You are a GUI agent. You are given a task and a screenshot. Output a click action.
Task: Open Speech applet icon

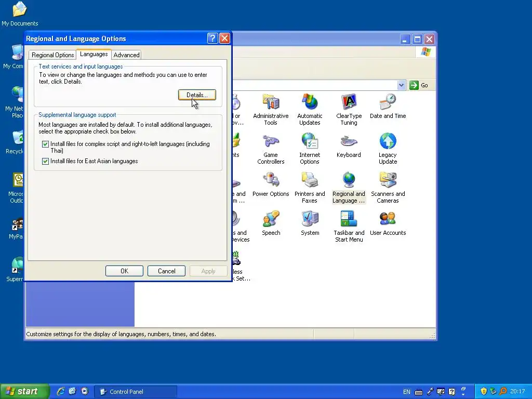click(271, 223)
